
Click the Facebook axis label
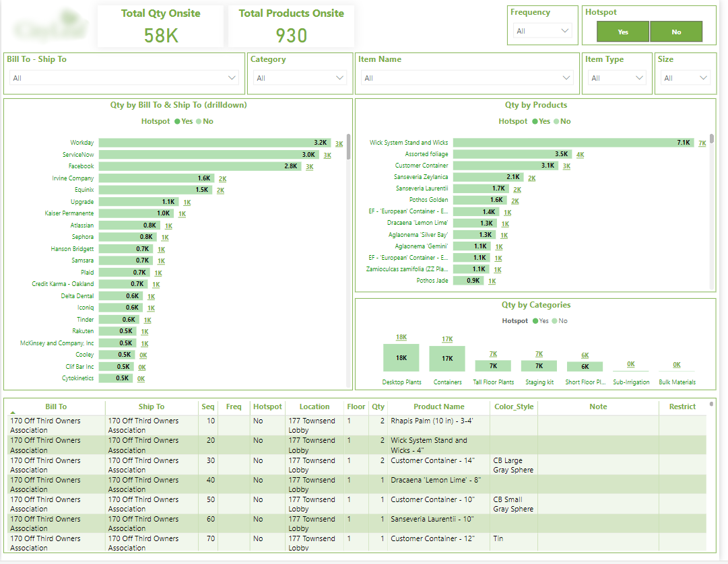pyautogui.click(x=82, y=166)
